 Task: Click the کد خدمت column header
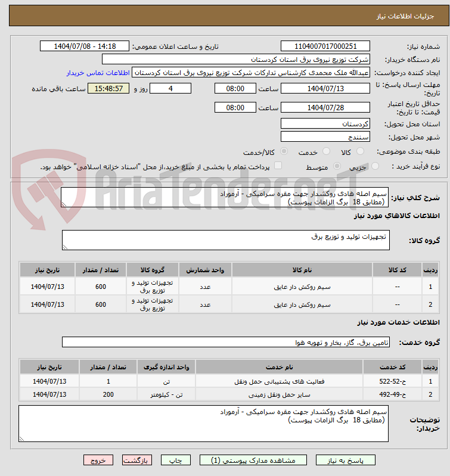click(x=392, y=367)
